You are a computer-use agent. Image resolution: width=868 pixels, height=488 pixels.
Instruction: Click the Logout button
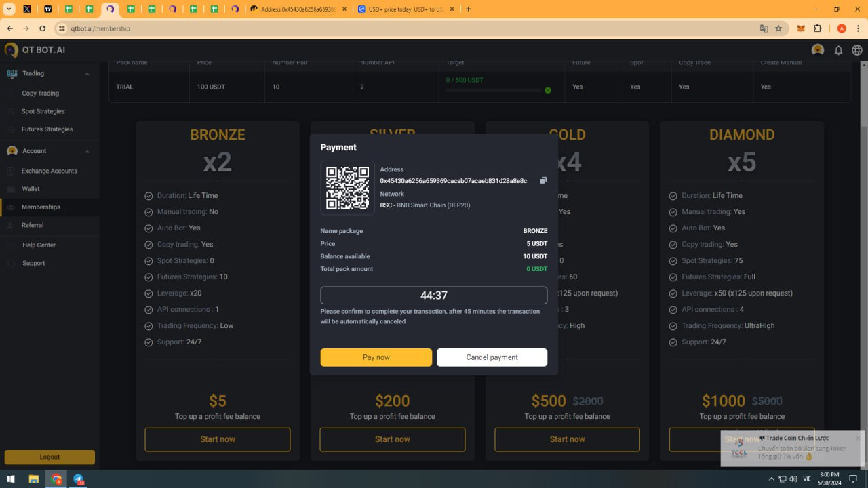(50, 457)
